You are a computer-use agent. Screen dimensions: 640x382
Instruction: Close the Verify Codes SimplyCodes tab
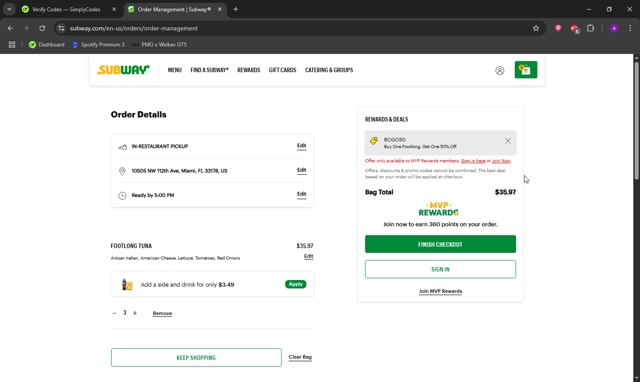(x=114, y=9)
